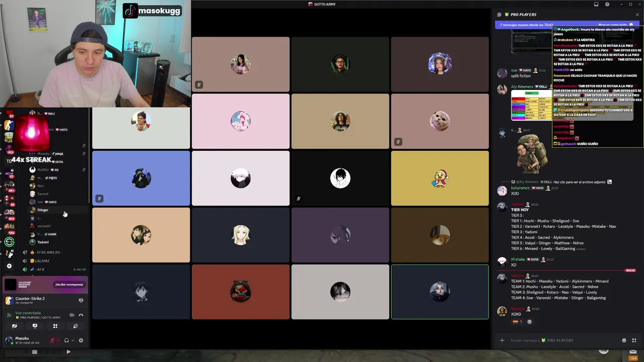Click Voz conectada connection status
The height and width of the screenshot is (362, 644).
28,313
